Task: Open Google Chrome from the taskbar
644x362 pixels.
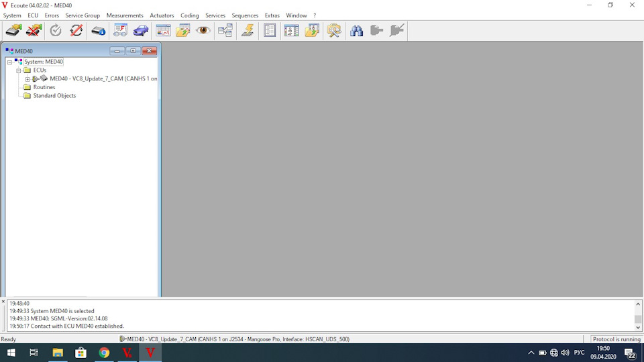Action: click(x=105, y=353)
